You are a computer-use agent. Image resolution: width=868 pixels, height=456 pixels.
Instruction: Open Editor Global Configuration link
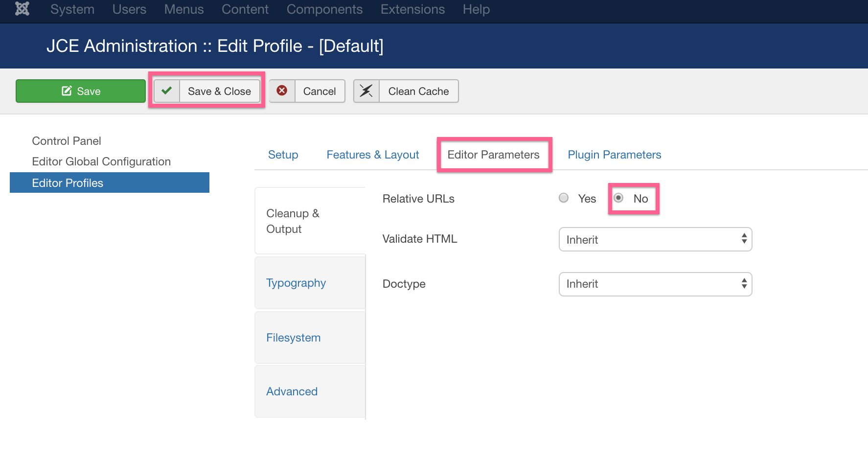(101, 161)
